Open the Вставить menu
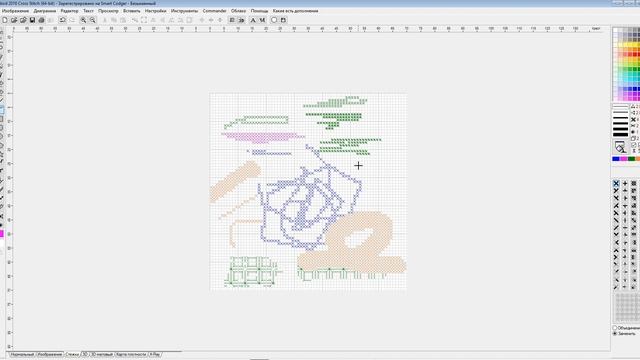 131,11
